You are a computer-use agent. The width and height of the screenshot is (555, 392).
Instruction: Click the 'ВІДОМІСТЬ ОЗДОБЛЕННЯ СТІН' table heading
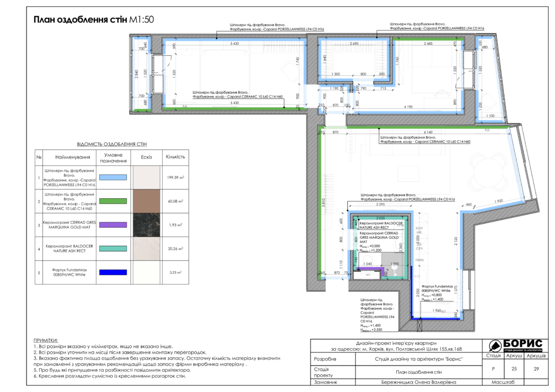point(112,144)
